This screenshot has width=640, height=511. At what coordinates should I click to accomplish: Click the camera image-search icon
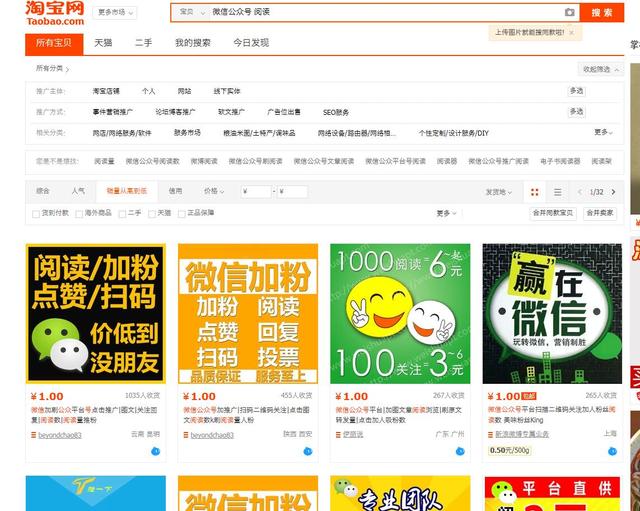point(569,12)
